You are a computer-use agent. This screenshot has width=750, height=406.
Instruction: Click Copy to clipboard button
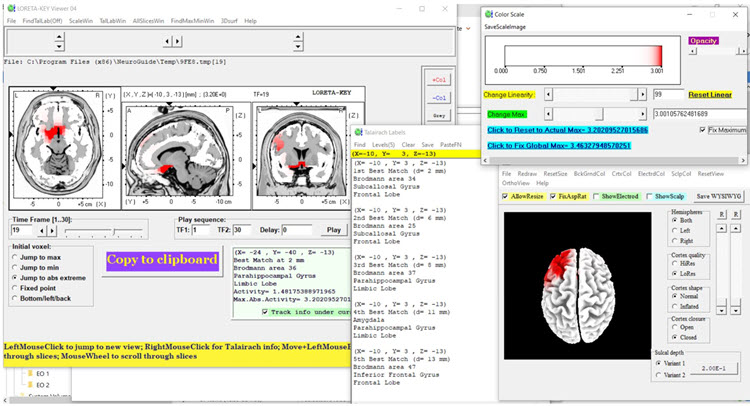coord(162,260)
